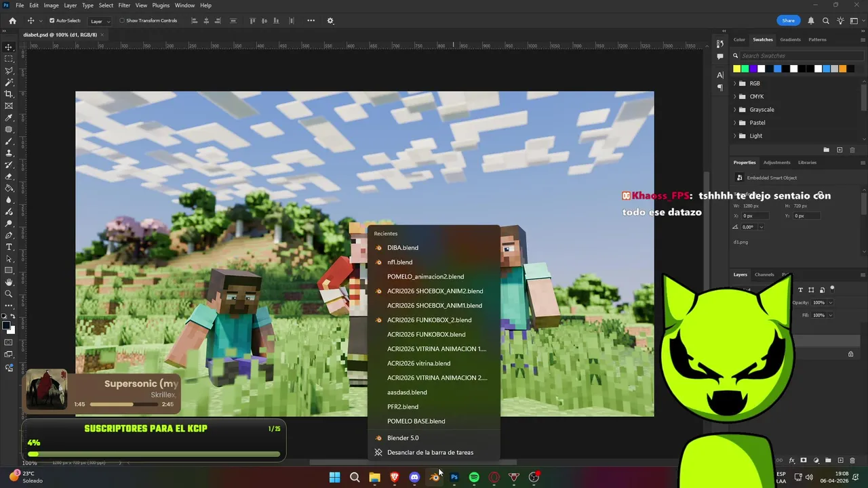The width and height of the screenshot is (868, 488).
Task: Pick the yellow swatch
Action: click(x=736, y=68)
